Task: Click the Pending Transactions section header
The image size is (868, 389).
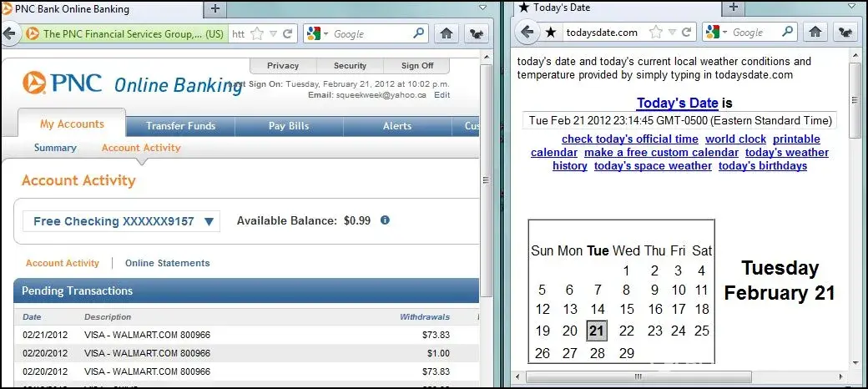Action: coord(246,290)
